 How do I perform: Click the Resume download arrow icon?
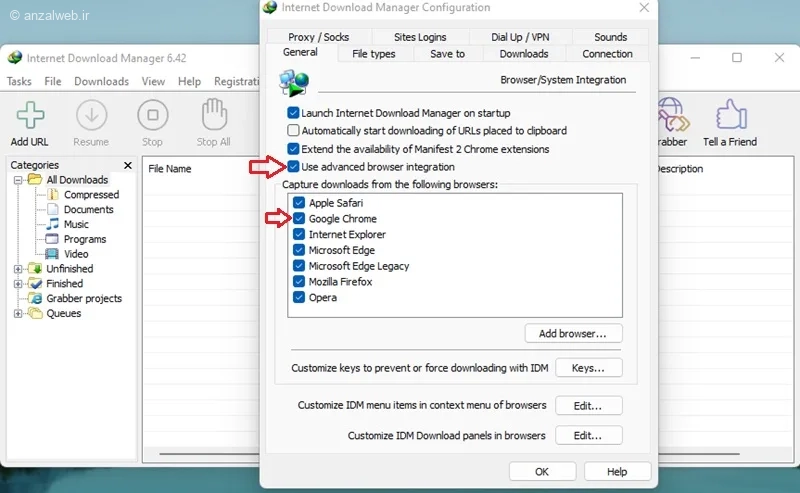[x=91, y=115]
